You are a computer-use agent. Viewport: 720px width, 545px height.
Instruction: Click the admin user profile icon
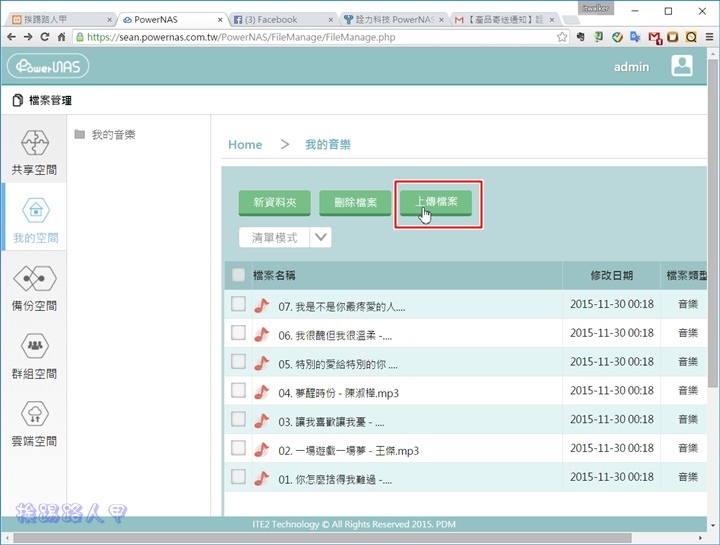682,66
